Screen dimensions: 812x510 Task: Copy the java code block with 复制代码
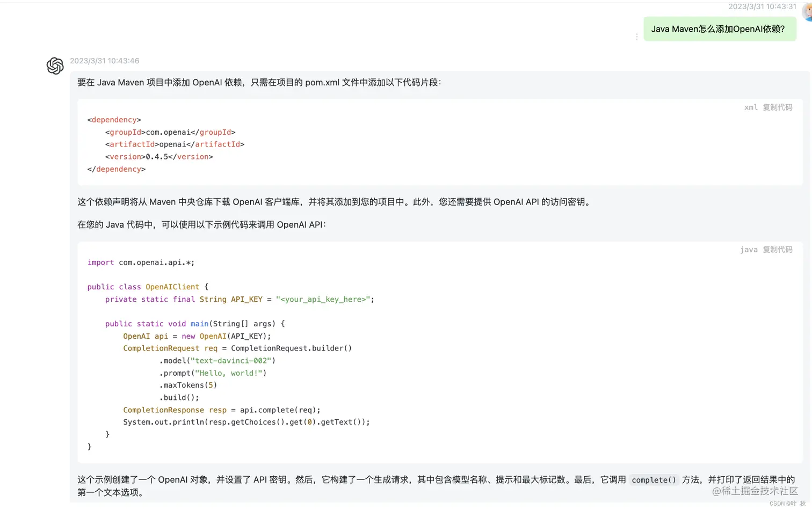point(777,250)
